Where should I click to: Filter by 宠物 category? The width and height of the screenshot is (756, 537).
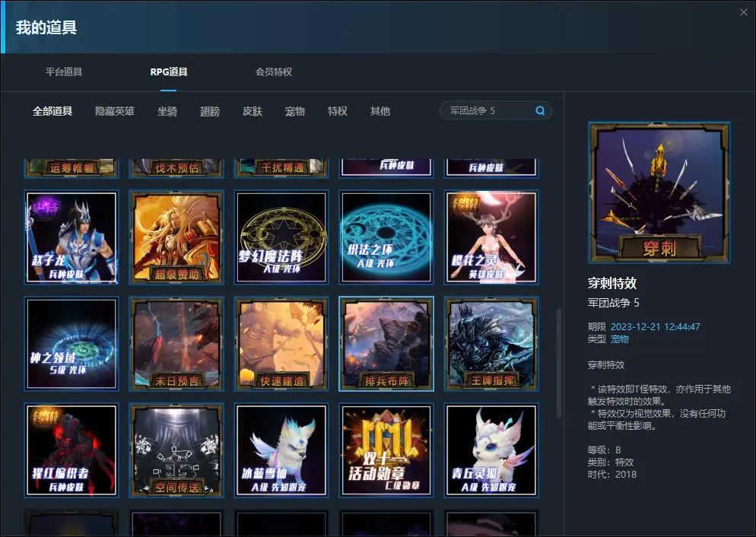294,111
